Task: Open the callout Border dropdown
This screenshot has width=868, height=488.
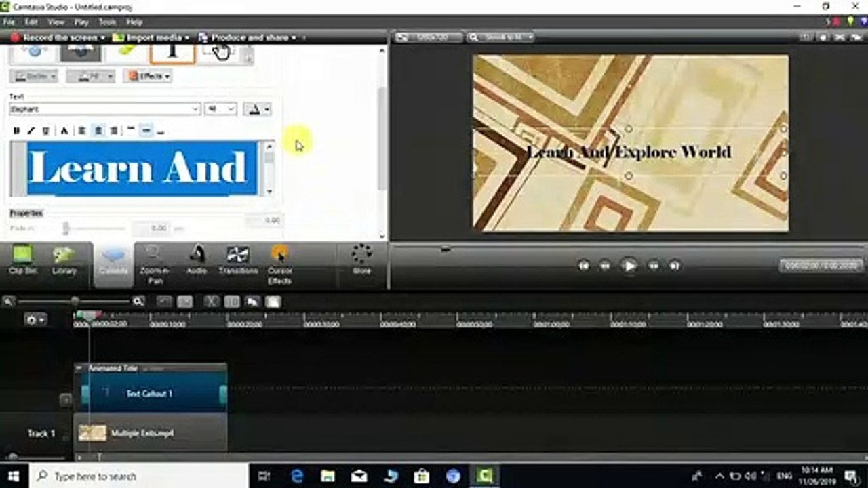Action: pos(33,76)
